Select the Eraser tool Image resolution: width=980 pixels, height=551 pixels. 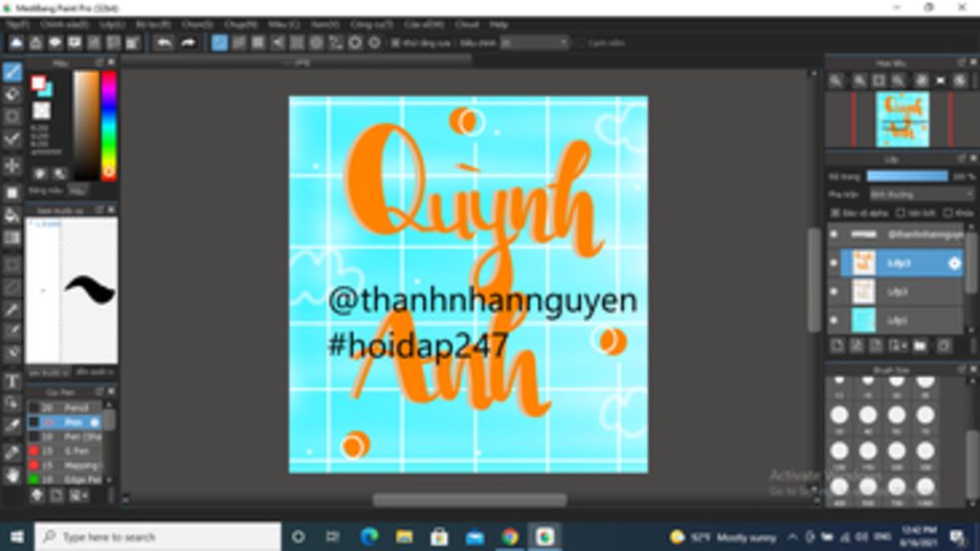[x=11, y=95]
